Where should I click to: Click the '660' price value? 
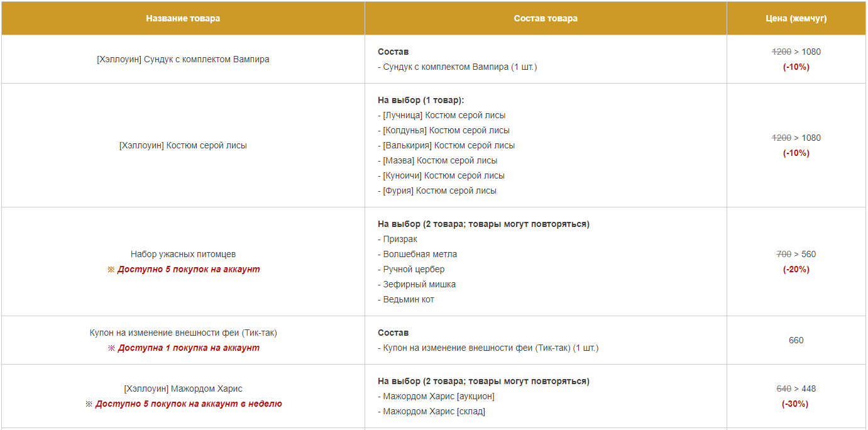(x=796, y=340)
